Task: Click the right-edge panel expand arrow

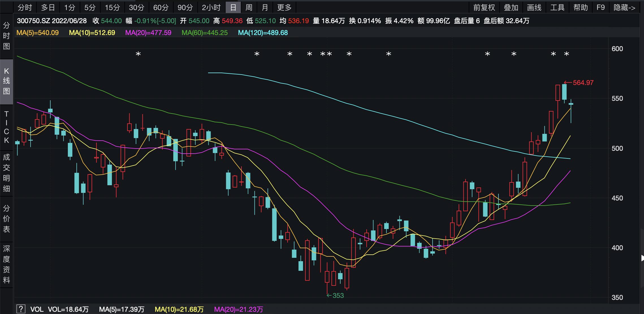Action: [642, 258]
